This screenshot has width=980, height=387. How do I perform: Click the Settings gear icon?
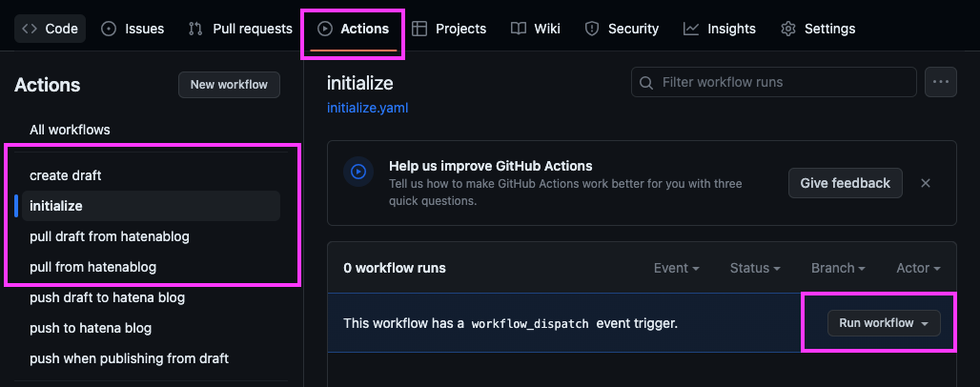tap(788, 29)
